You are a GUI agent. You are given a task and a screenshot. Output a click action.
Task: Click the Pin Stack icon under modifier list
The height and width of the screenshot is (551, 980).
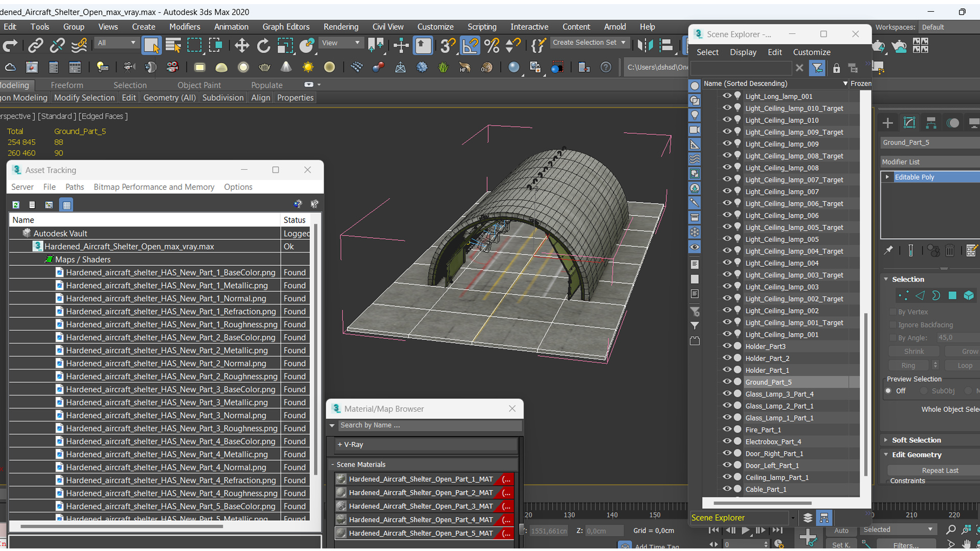pos(889,250)
